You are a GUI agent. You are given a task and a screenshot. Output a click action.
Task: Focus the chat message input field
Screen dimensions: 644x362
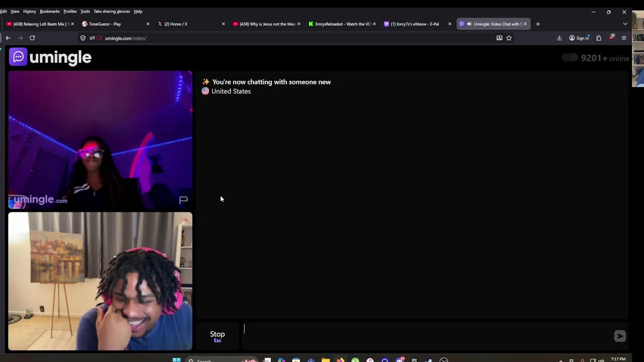point(427,336)
